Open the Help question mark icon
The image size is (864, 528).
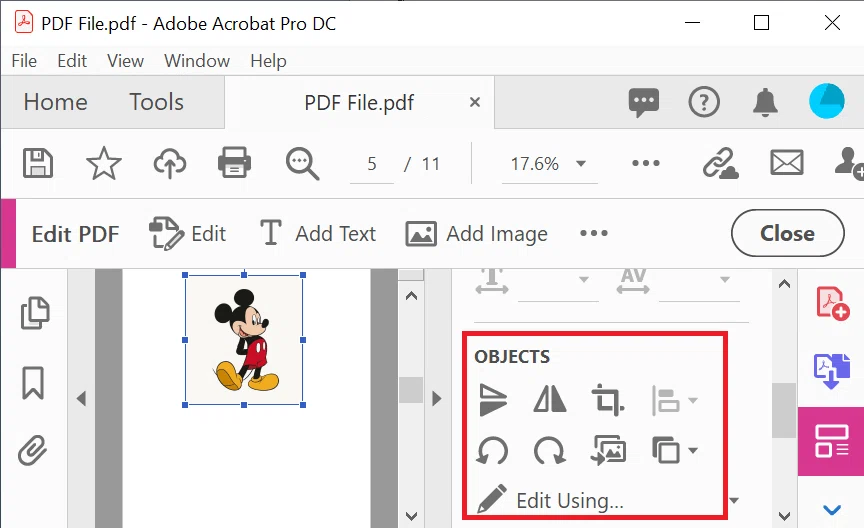704,102
